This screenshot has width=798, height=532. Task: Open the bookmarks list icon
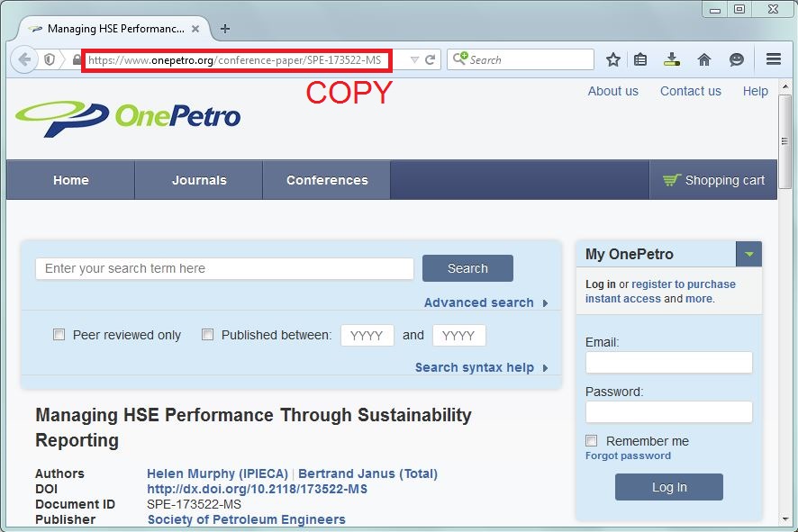[640, 59]
